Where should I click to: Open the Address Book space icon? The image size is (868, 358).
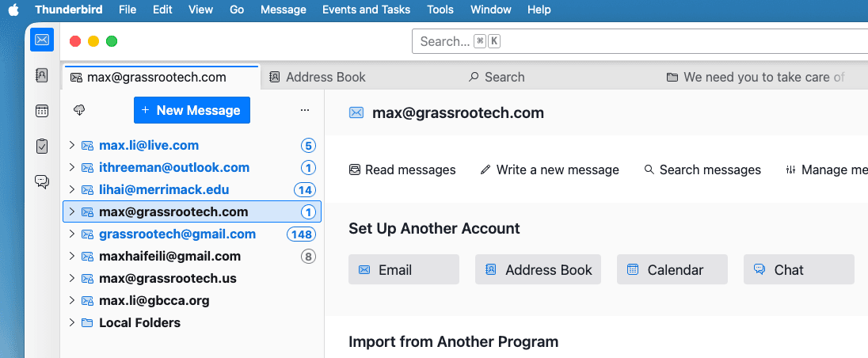coord(42,74)
